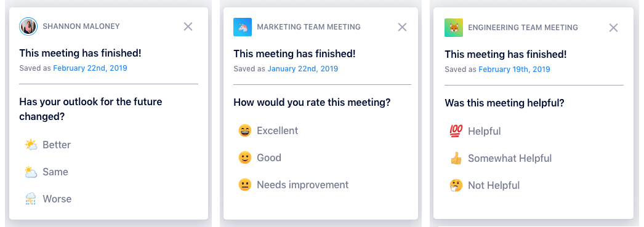
Task: Close the Marketing Team Meeting card
Action: pyautogui.click(x=402, y=28)
